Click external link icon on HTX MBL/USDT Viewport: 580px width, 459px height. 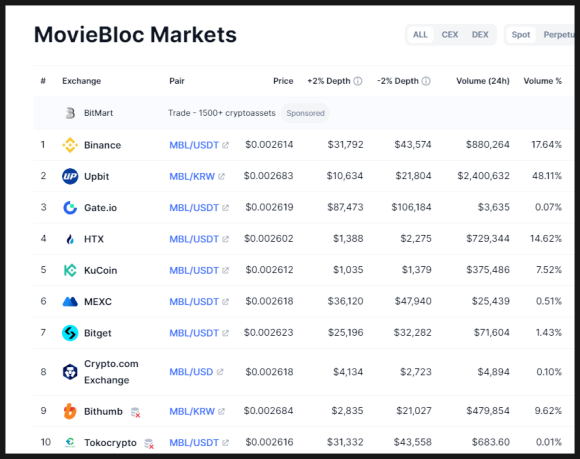(x=225, y=239)
